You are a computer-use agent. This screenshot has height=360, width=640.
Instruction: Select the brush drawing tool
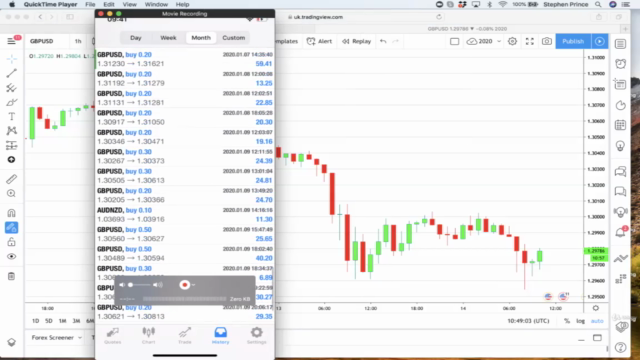click(x=11, y=102)
